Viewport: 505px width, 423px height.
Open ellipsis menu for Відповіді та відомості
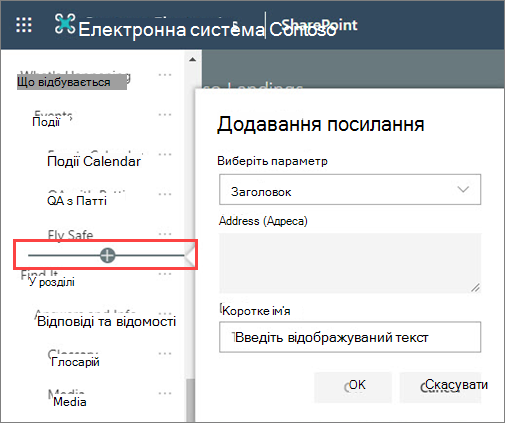pyautogui.click(x=165, y=314)
